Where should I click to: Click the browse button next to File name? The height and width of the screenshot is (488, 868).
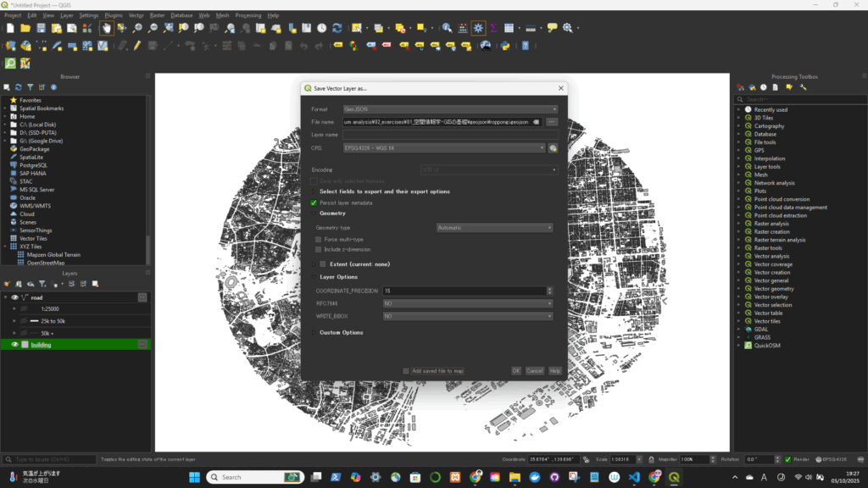(551, 122)
